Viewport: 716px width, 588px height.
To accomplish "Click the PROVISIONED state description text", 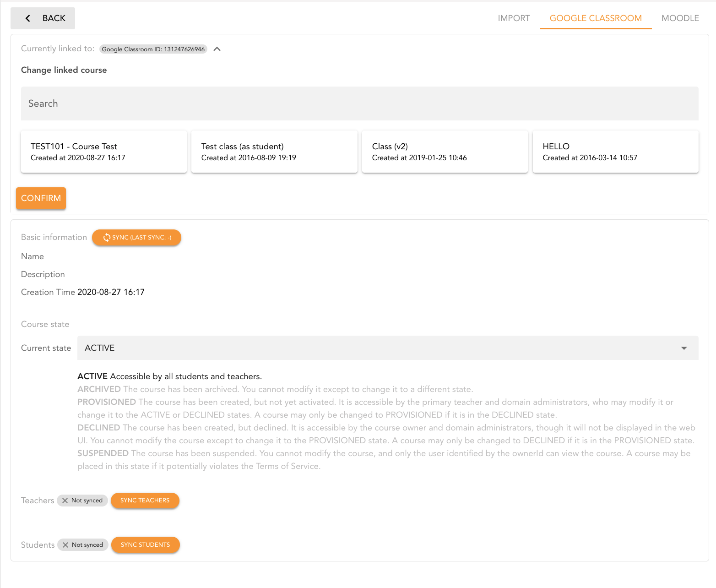I will (375, 408).
